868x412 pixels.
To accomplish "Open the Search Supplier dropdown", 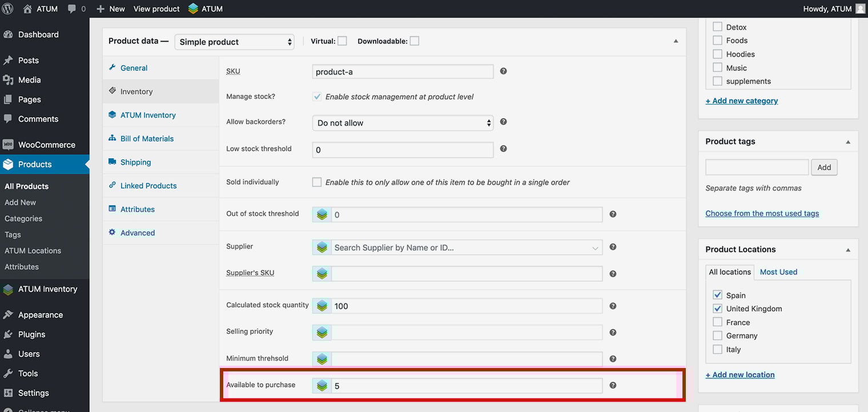I will 466,247.
